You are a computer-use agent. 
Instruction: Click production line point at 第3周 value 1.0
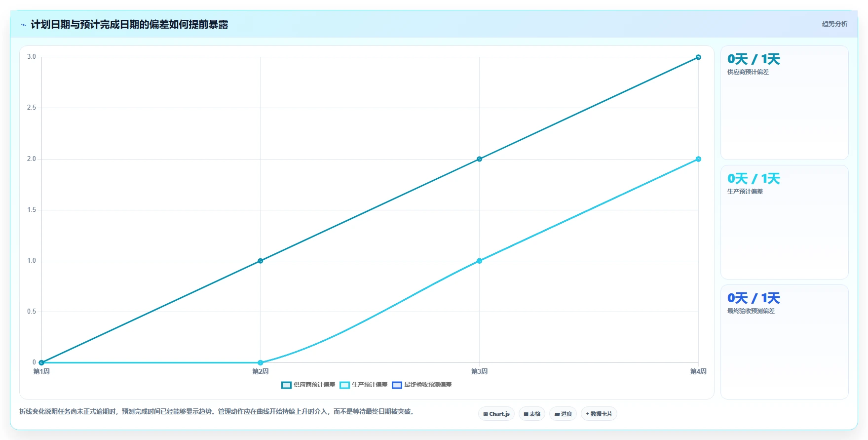pos(479,261)
